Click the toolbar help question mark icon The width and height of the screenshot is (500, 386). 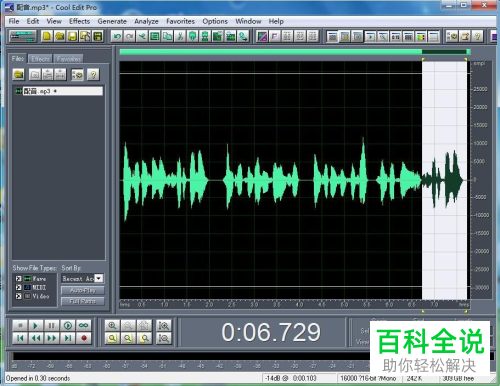pyautogui.click(x=478, y=36)
